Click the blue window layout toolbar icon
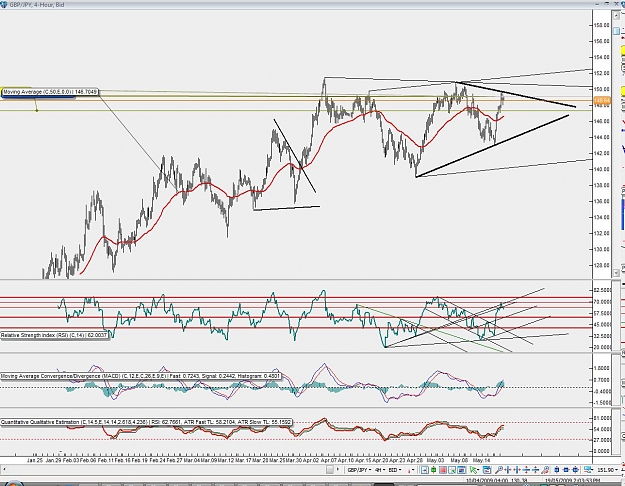625x486 pixels. 462,470
